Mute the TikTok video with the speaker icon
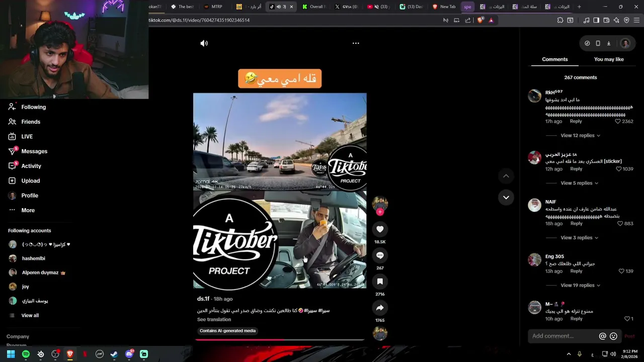The height and width of the screenshot is (362, 644). (x=204, y=43)
